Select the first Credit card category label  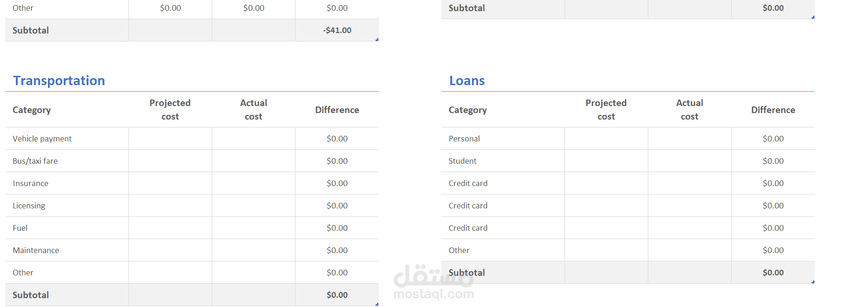tap(468, 183)
